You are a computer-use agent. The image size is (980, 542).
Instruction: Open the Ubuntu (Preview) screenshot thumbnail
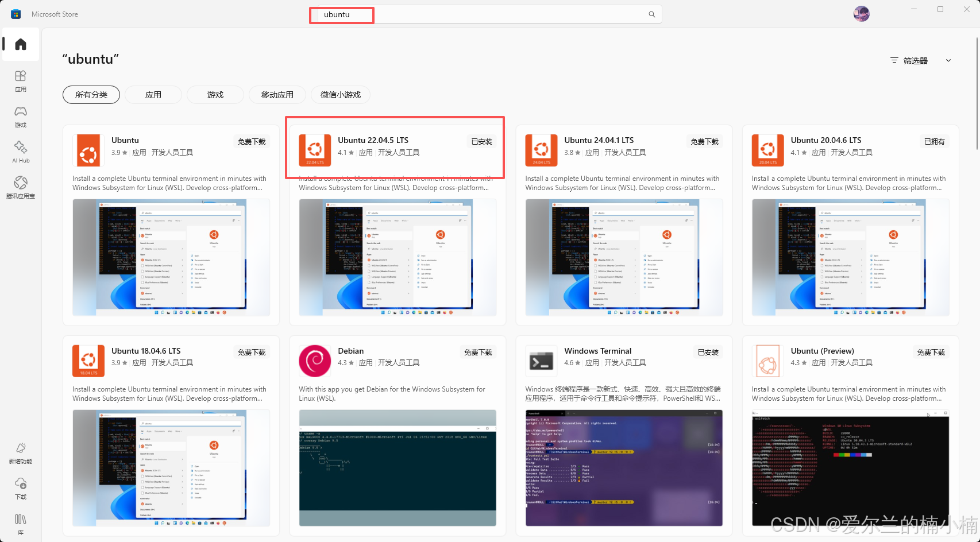pyautogui.click(x=851, y=469)
